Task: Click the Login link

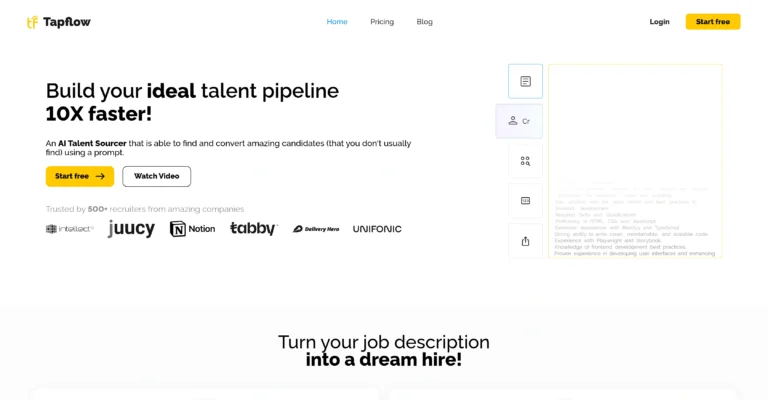Action: pyautogui.click(x=659, y=22)
